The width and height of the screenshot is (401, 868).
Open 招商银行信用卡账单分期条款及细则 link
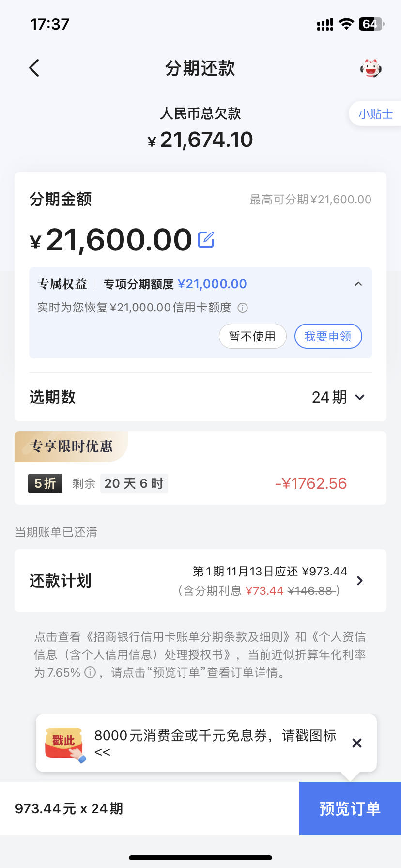[x=188, y=636]
